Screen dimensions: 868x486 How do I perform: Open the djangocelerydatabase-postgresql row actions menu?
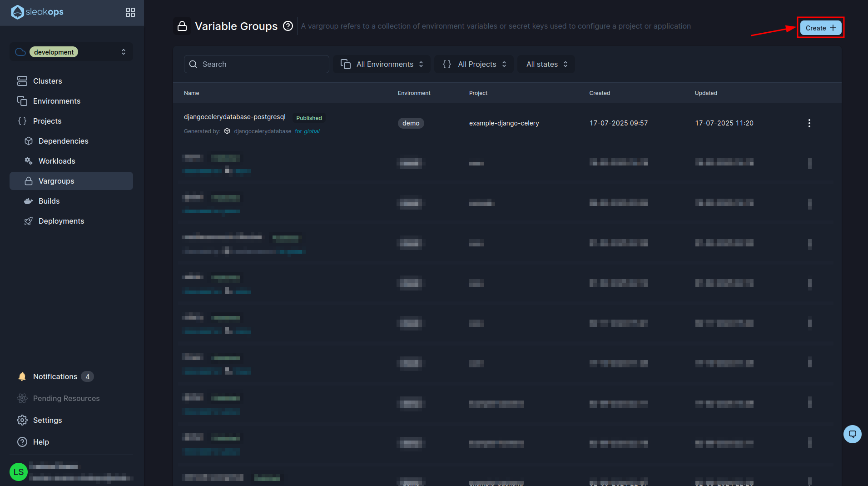coord(809,123)
